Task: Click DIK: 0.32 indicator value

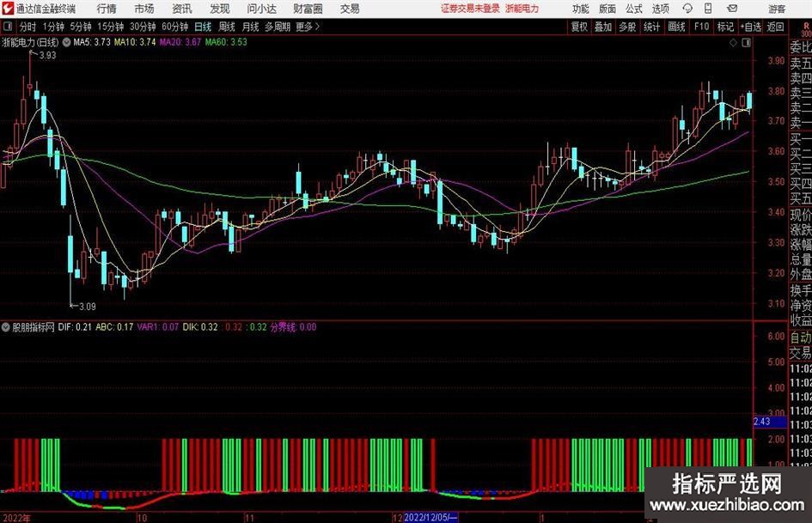Action: pyautogui.click(x=200, y=327)
